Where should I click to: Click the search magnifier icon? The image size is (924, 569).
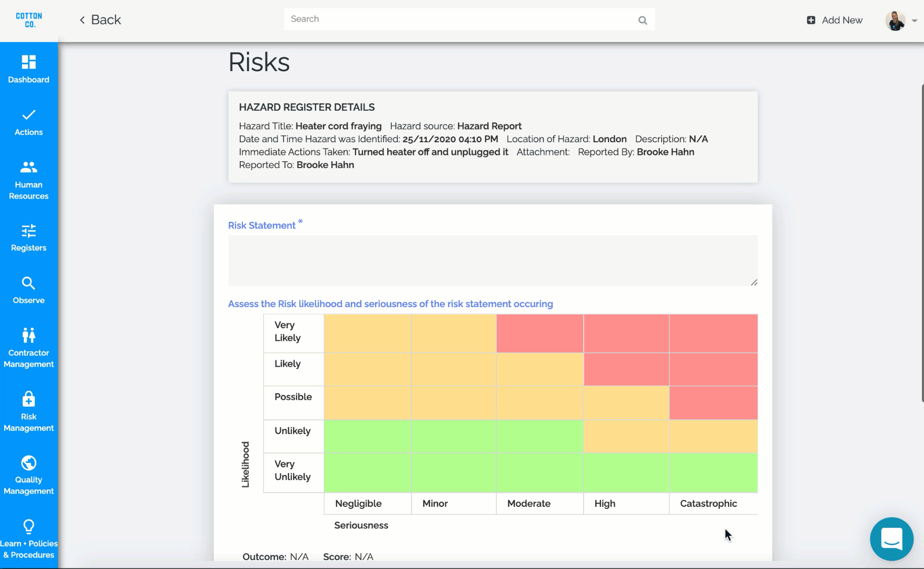tap(642, 20)
